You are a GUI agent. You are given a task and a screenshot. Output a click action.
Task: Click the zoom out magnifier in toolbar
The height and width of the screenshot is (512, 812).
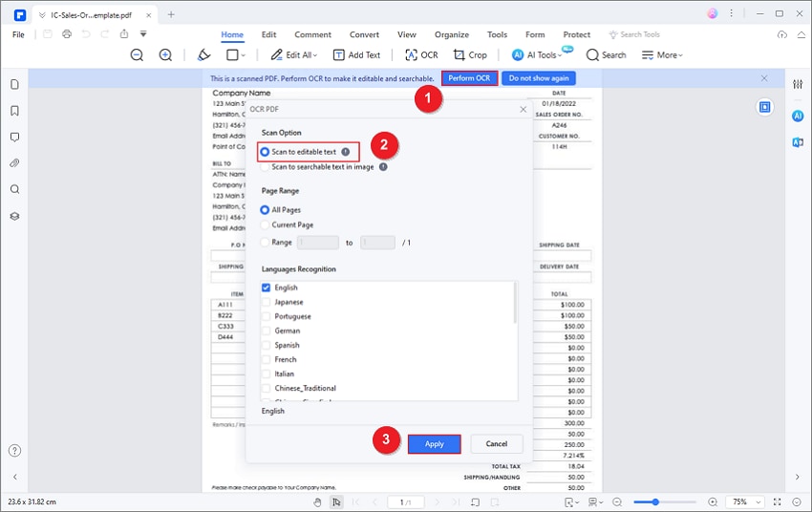click(137, 54)
